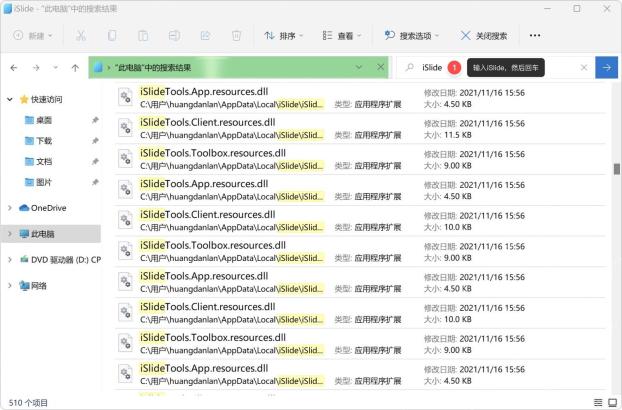
Task: Click 大小: 11.5 KB size text
Action: click(x=448, y=135)
